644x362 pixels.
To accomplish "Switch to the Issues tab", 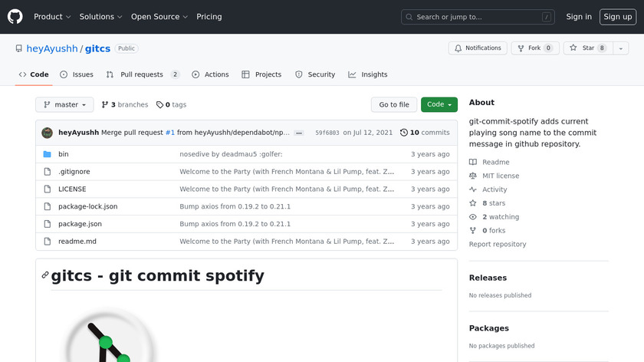I will tap(77, 74).
